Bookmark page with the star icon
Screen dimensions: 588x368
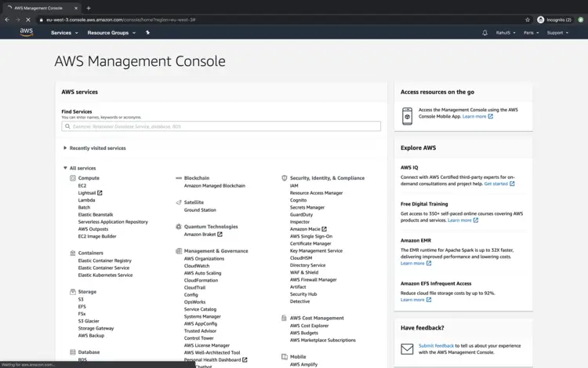click(x=528, y=20)
